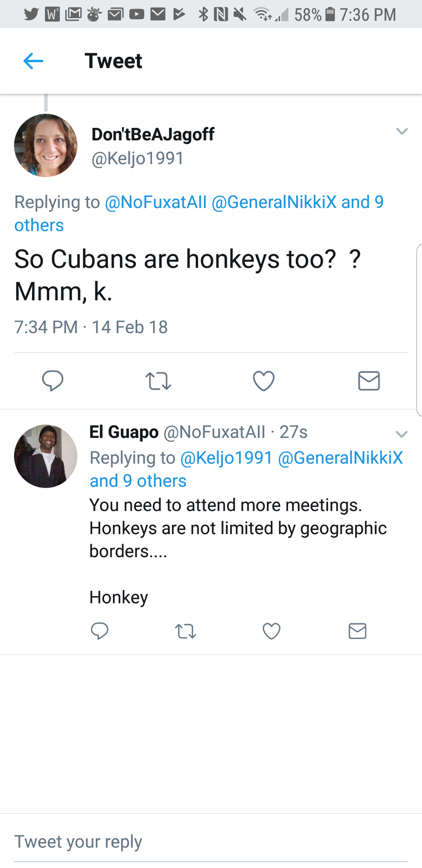Reply to the Don'tBeAJagoff tweet
The width and height of the screenshot is (422, 868).
pos(53,381)
